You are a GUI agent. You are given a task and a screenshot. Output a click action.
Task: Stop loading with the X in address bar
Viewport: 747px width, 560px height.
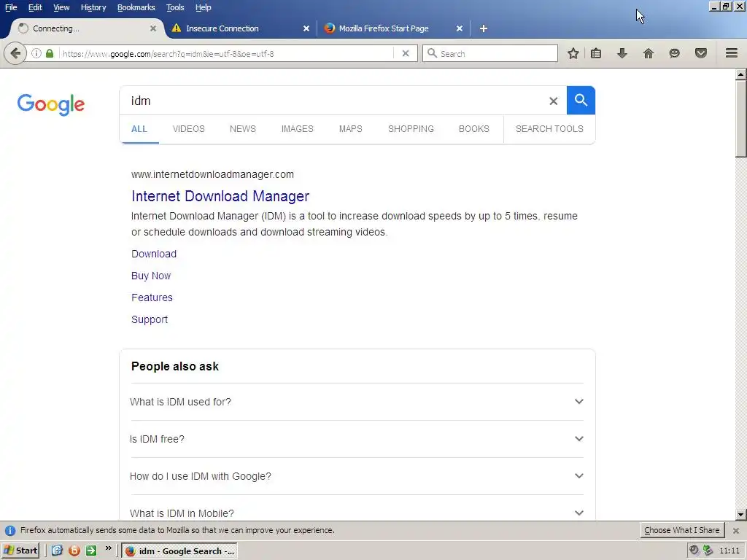click(406, 53)
